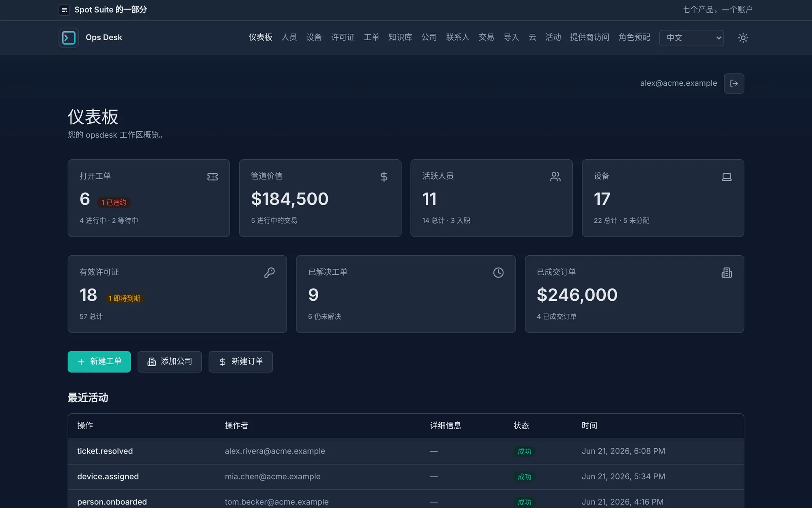Click the laptop icon in 设备 card
Screen dimensions: 812x508
[727, 177]
